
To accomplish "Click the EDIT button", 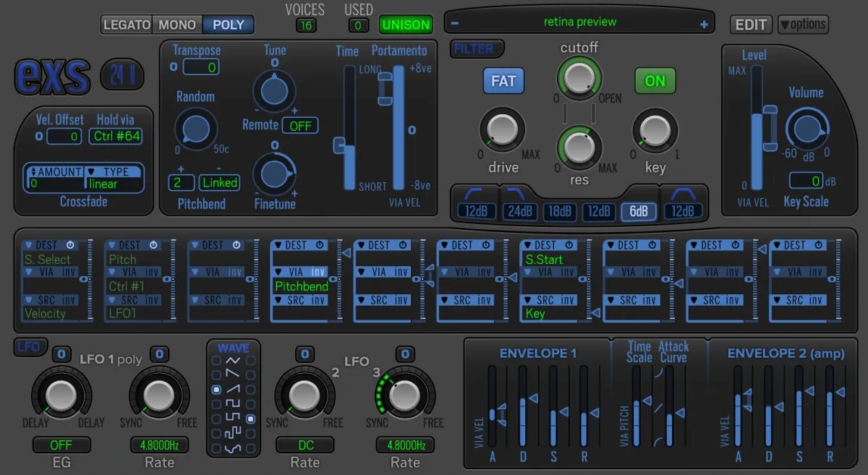I will (751, 25).
